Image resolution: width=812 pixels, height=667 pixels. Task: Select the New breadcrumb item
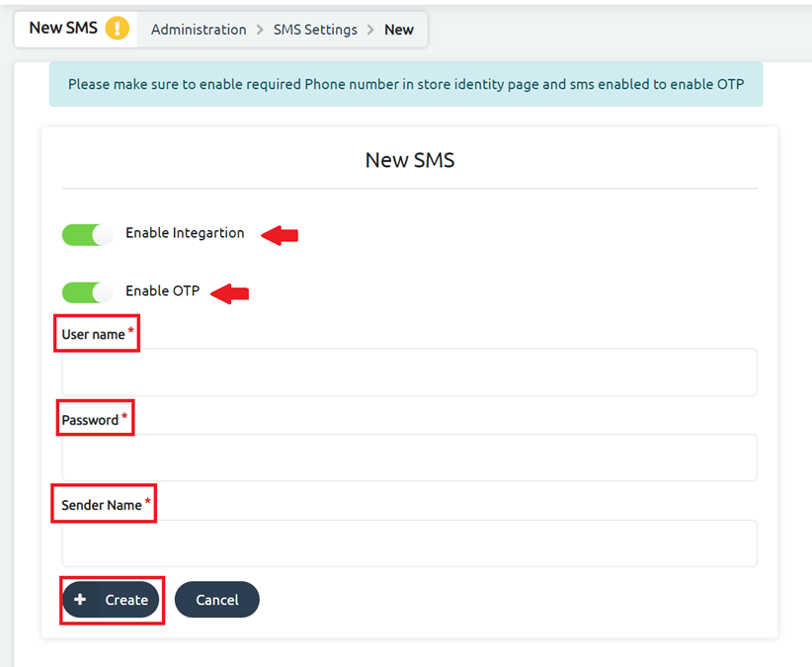tap(399, 30)
